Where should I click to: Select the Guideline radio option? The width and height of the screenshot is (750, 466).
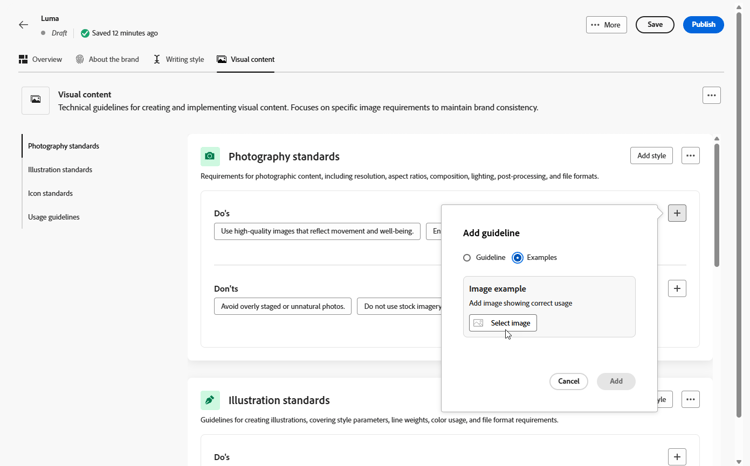[x=467, y=258]
